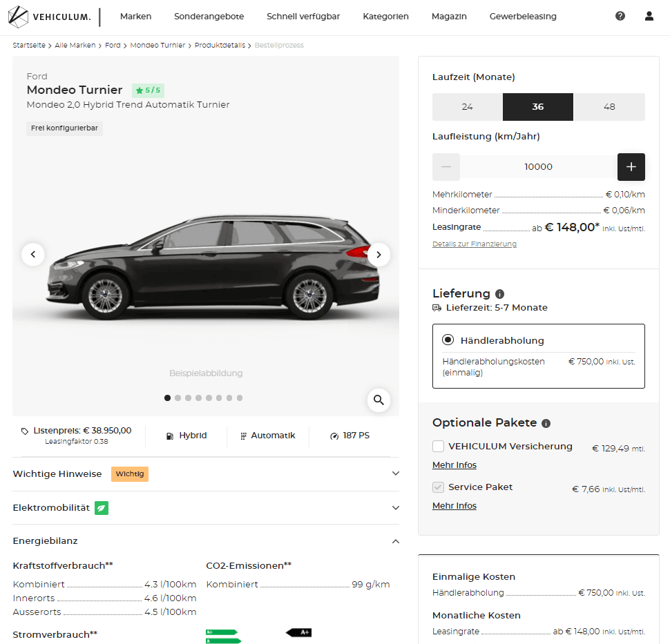
Task: Click the Optionale Pakete info icon
Action: tap(546, 423)
